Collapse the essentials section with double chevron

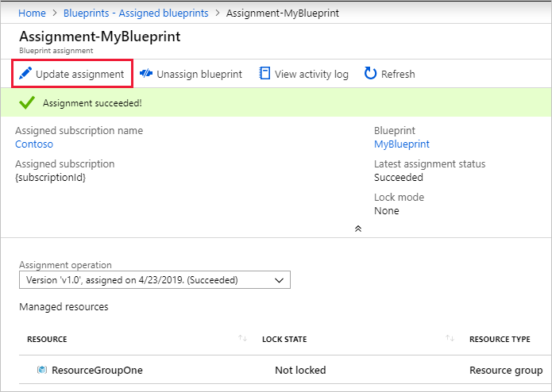tap(357, 229)
